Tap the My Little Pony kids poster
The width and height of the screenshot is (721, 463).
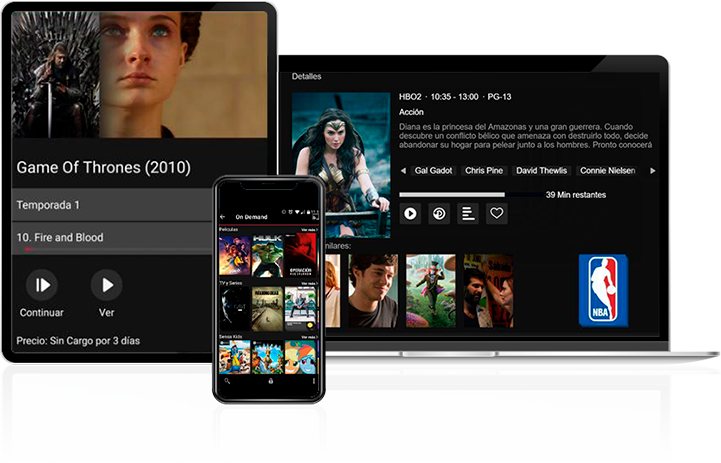(300, 357)
